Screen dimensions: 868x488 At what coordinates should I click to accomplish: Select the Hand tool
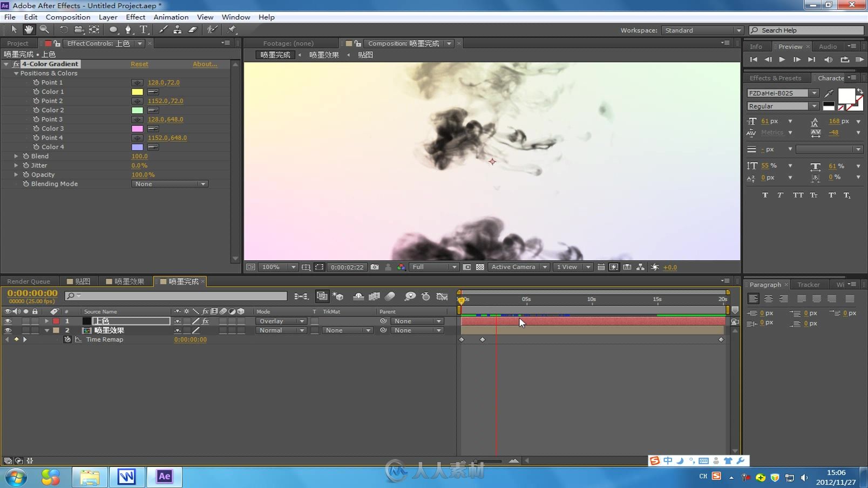click(x=29, y=30)
